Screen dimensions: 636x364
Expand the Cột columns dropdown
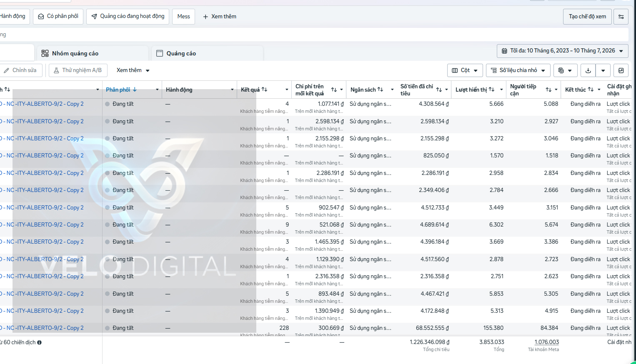coord(465,70)
